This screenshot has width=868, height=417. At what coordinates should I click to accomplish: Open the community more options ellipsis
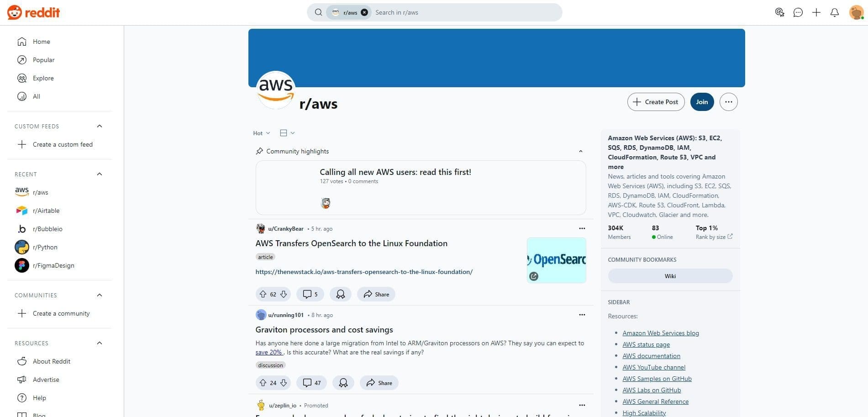728,102
